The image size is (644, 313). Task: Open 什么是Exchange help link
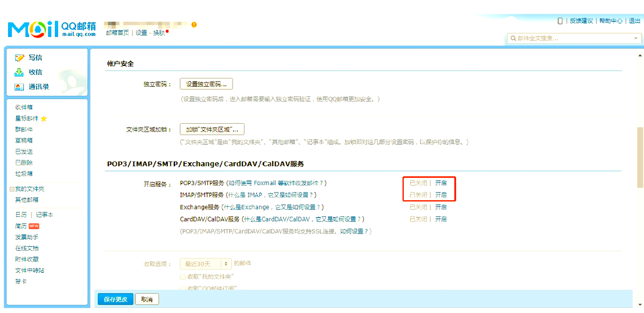point(272,207)
